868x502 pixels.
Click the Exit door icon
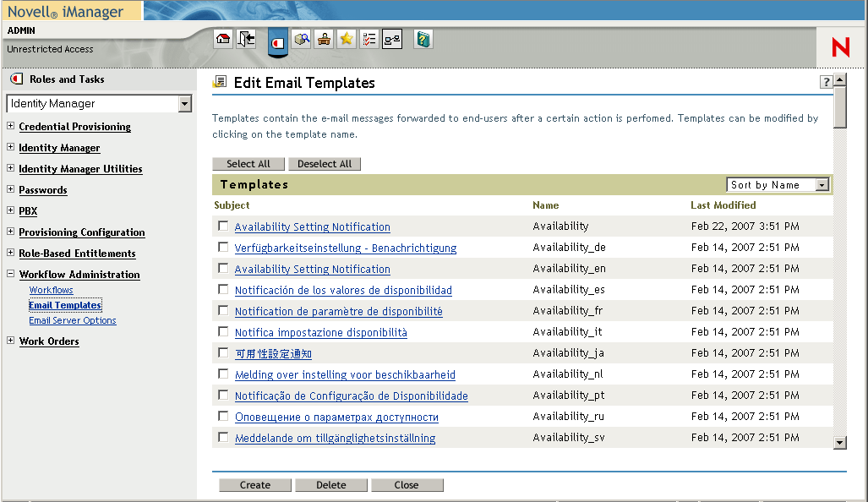click(x=246, y=39)
